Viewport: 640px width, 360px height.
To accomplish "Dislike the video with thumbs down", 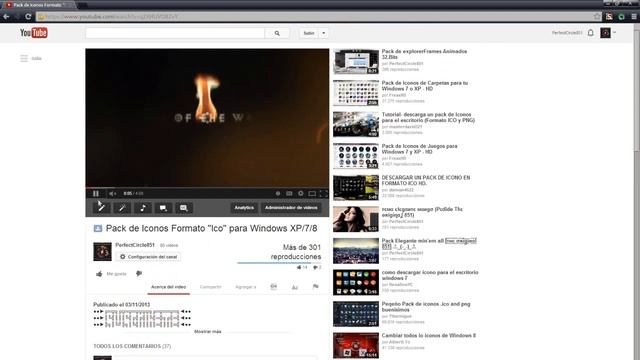I will [139, 273].
